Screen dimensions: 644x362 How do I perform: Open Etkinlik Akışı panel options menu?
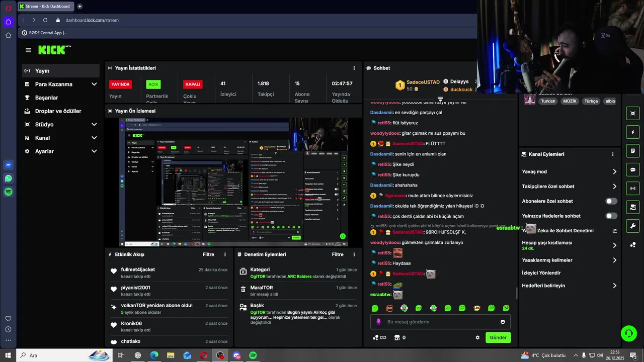click(x=225, y=254)
